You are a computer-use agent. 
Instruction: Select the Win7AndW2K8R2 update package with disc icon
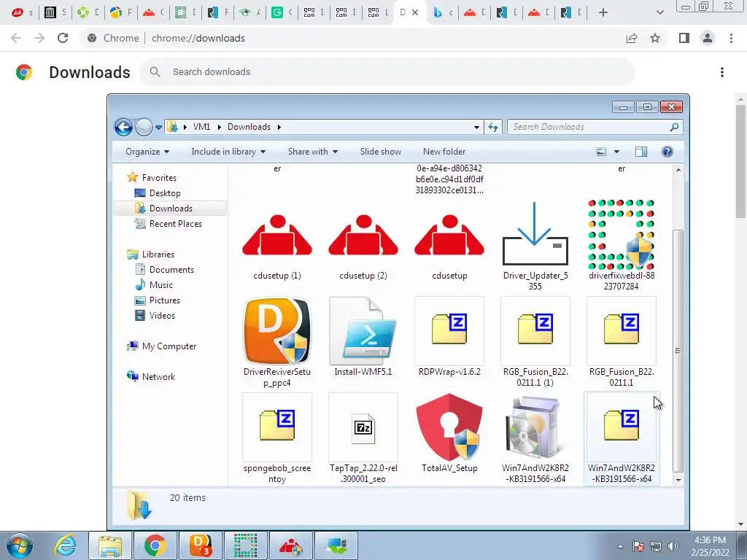(535, 427)
